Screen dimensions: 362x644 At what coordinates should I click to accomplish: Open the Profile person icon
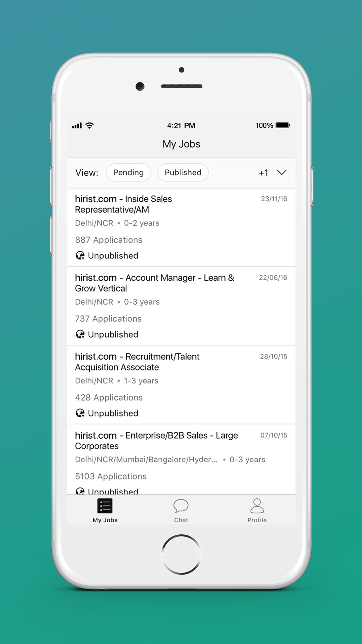point(257,506)
